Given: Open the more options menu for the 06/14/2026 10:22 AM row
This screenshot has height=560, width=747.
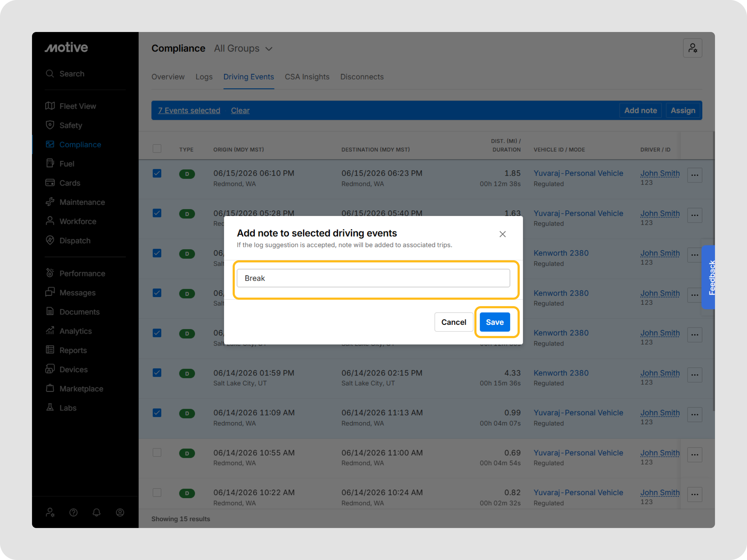Looking at the screenshot, I should pos(694,494).
